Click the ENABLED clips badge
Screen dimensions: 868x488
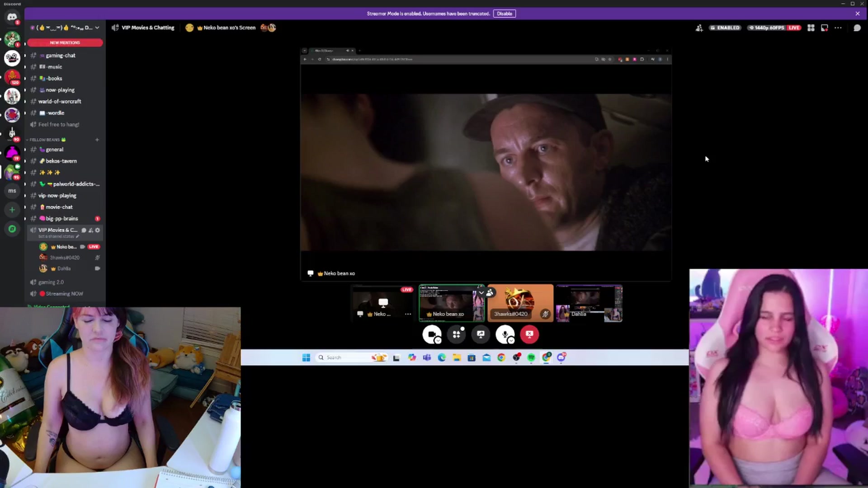(725, 28)
